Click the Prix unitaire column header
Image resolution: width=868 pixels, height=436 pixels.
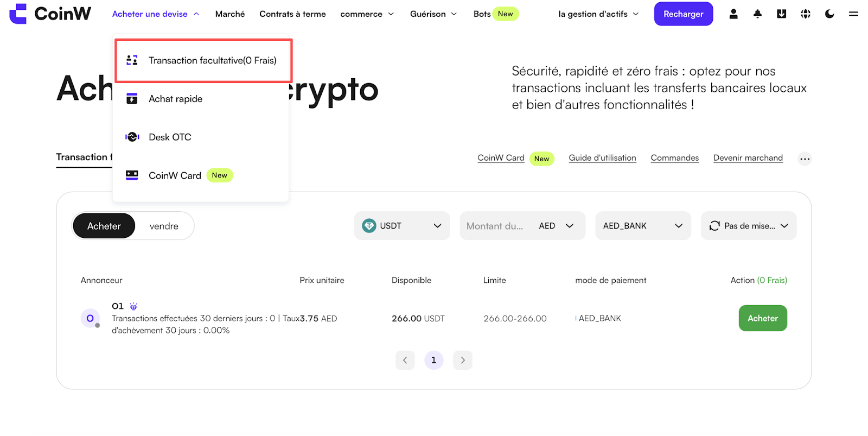(322, 280)
